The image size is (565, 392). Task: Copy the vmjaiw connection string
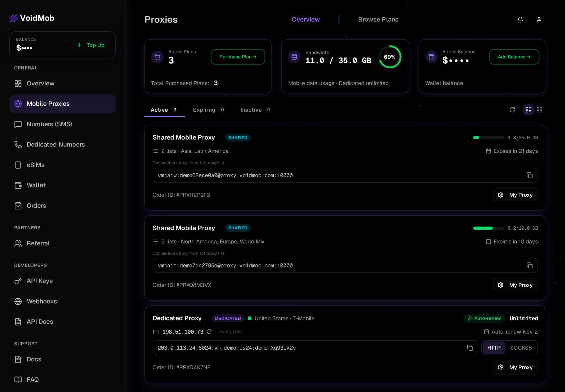click(x=529, y=175)
